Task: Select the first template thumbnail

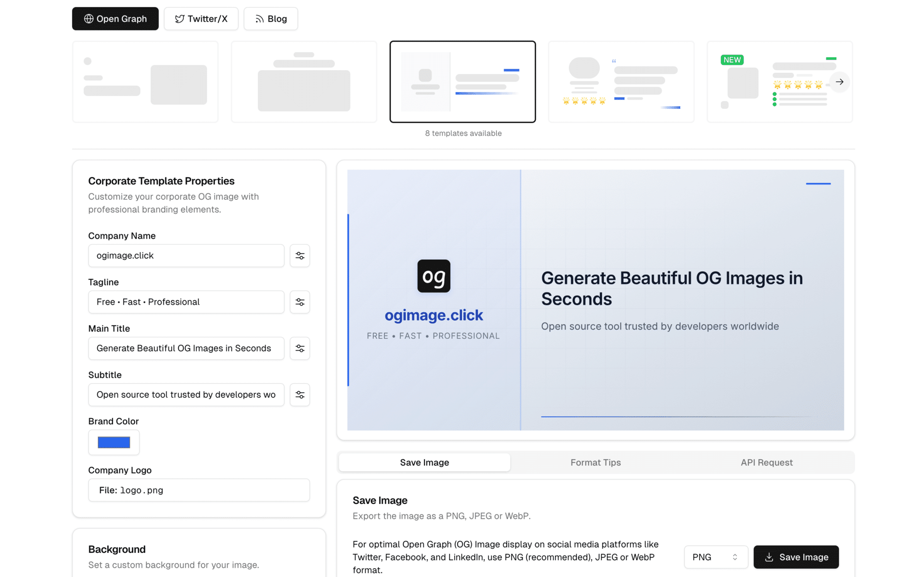Action: coord(145,82)
